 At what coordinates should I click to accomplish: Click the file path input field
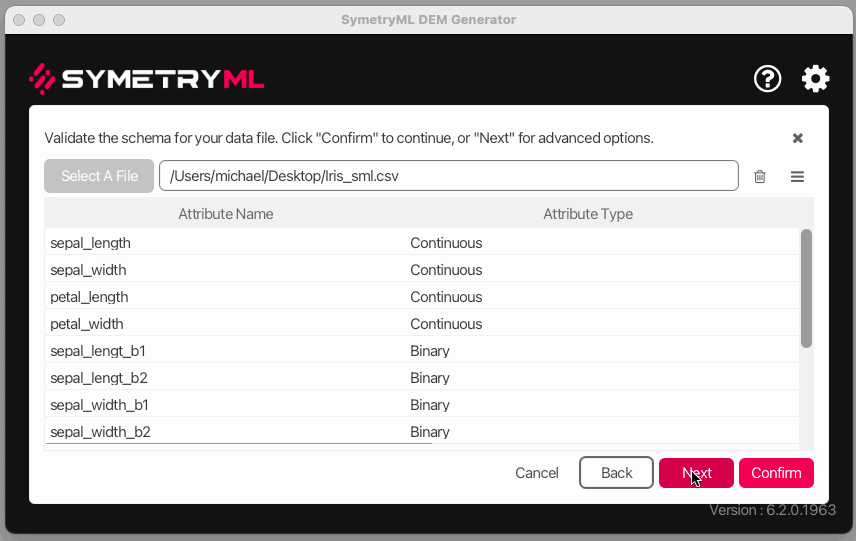[x=449, y=176]
